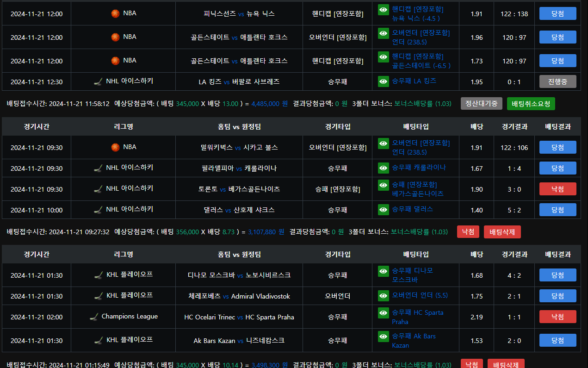This screenshot has width=588, height=368.
Task: Click 보너스배당률 (1.03) link for 345,000 X 13.00 bet
Action: [x=423, y=104]
